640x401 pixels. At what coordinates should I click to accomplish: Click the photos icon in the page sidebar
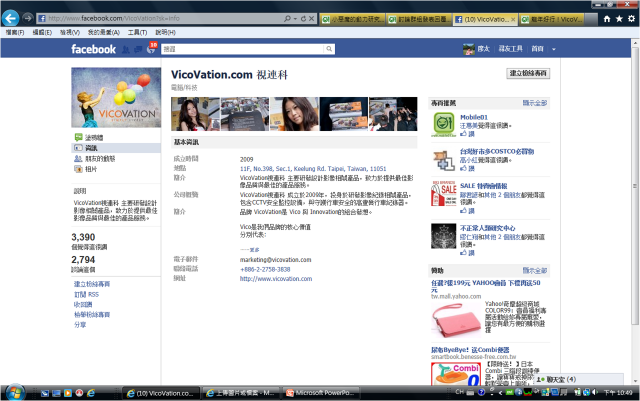click(x=78, y=169)
